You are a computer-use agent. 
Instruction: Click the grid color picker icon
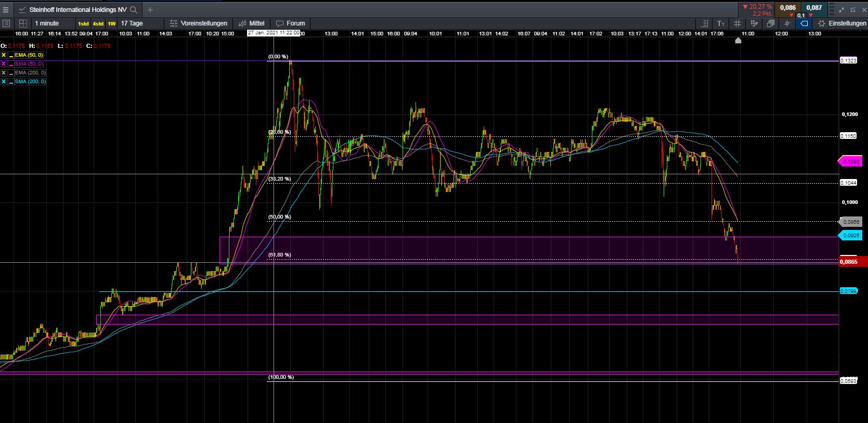pos(754,23)
